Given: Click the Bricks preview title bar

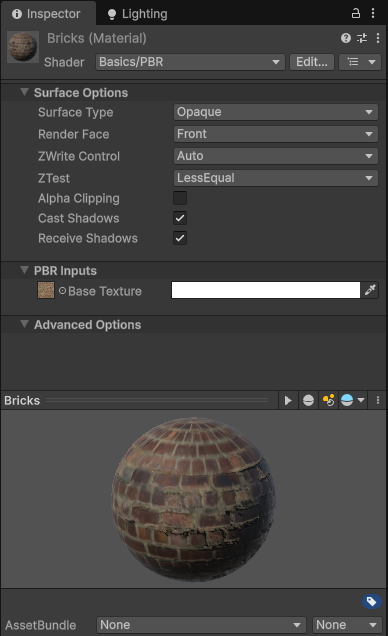Looking at the screenshot, I should (139, 401).
